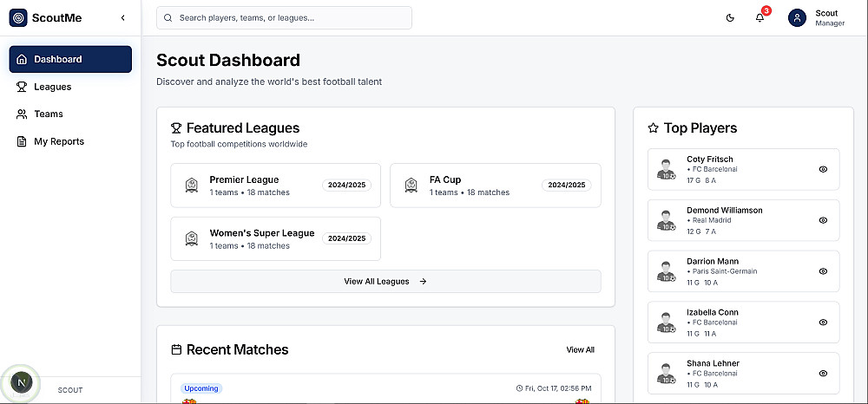Open the notifications bell
The height and width of the screenshot is (404, 868).
click(760, 17)
